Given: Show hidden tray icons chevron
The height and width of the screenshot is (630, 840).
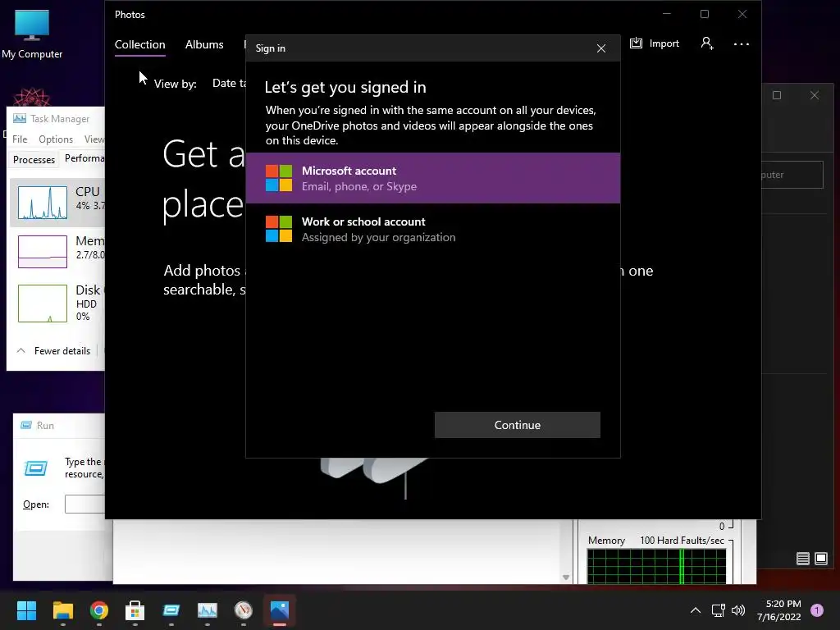Looking at the screenshot, I should [x=696, y=610].
